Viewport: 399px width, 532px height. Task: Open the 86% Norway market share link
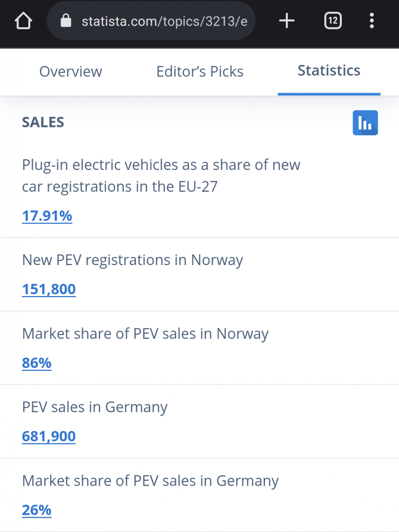click(36, 363)
